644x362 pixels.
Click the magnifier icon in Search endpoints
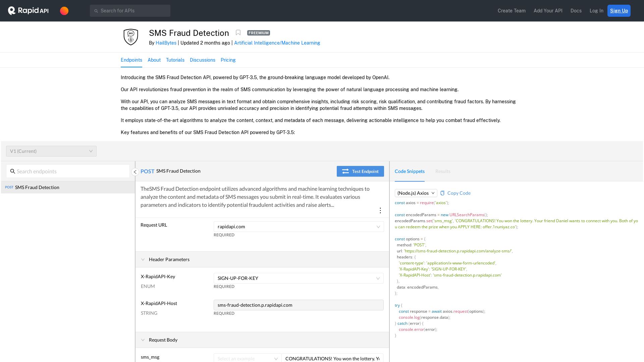12,171
